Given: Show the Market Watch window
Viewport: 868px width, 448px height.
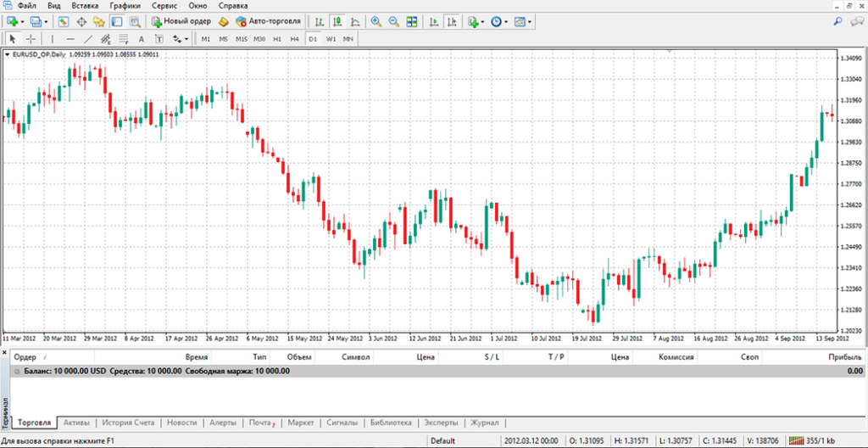Looking at the screenshot, I should point(64,21).
